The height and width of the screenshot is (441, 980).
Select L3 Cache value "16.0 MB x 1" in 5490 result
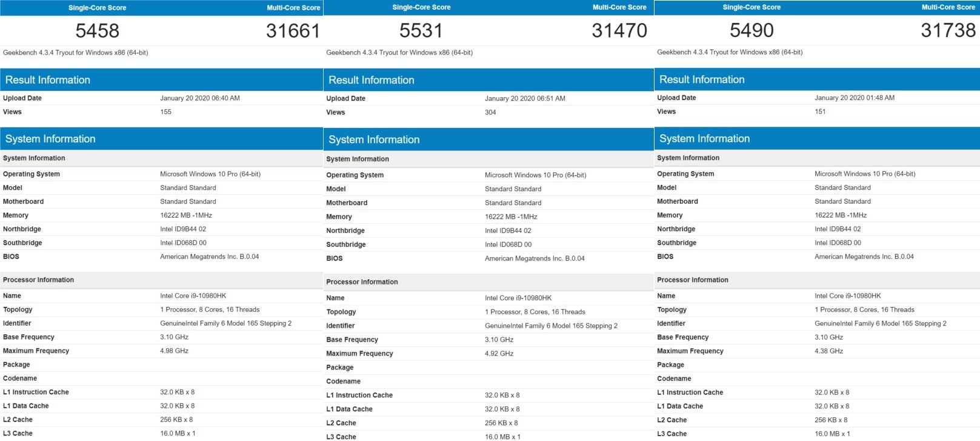pos(832,434)
